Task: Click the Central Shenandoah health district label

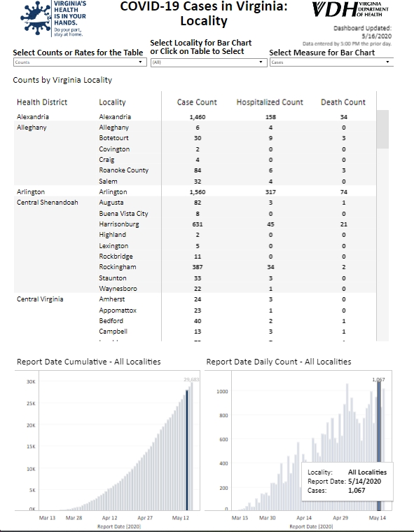Action: pyautogui.click(x=48, y=203)
